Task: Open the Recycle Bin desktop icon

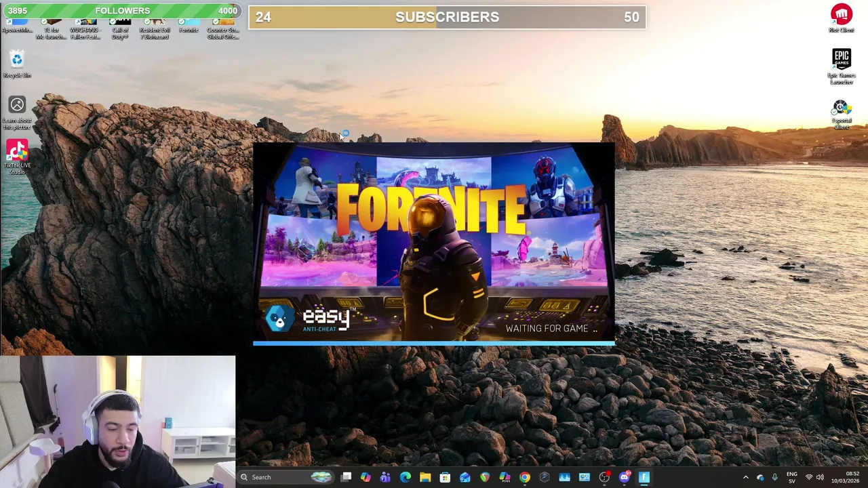Action: [17, 64]
